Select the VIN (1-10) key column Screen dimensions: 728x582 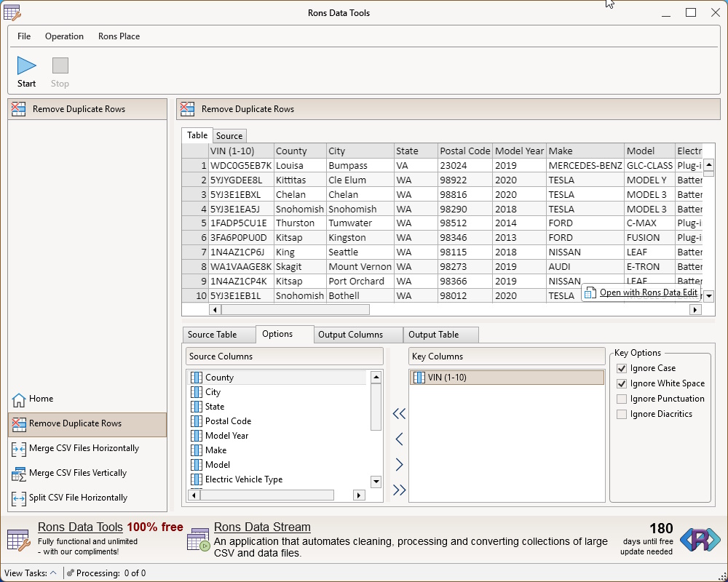pos(507,378)
